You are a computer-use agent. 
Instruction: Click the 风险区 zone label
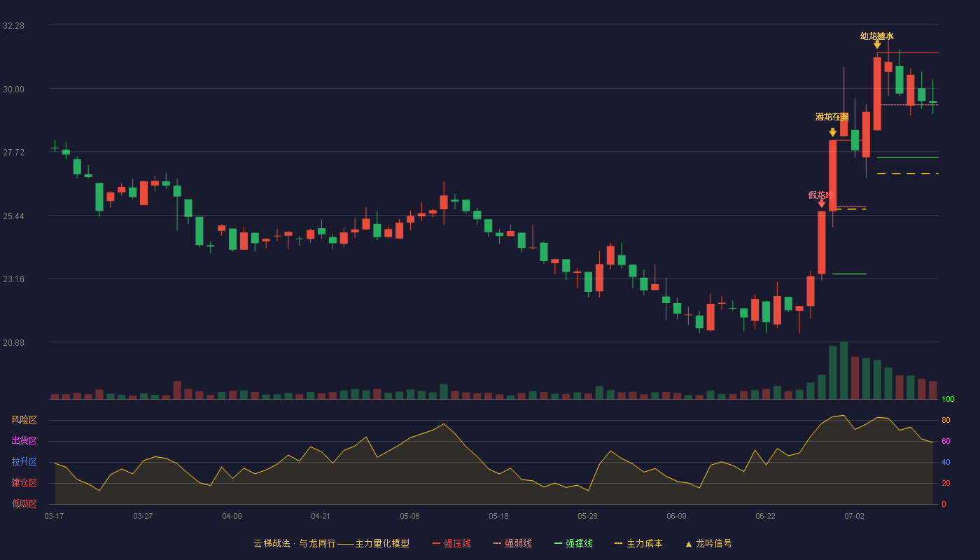tap(24, 420)
